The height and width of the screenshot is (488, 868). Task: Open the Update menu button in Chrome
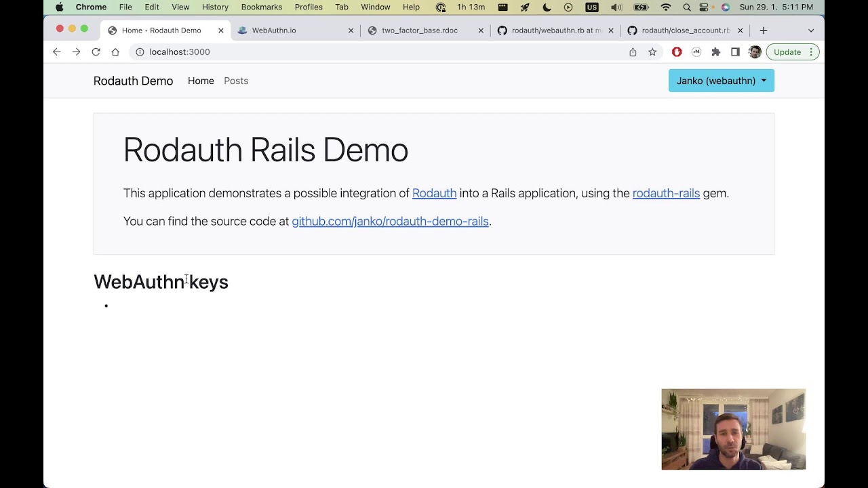tap(792, 52)
